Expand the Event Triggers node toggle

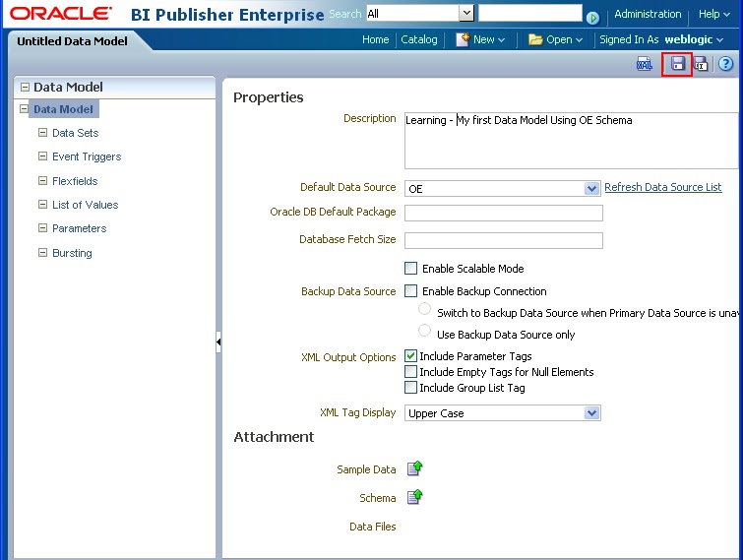pos(42,156)
